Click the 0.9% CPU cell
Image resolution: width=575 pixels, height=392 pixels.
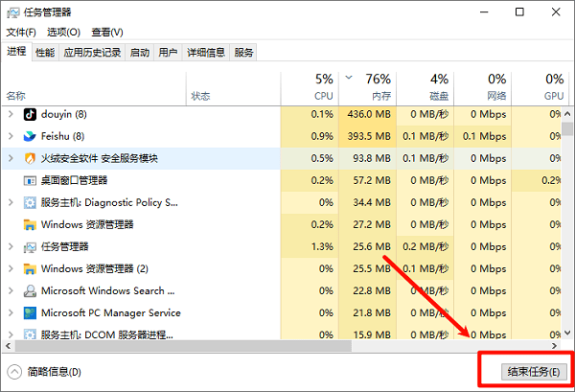pos(310,136)
